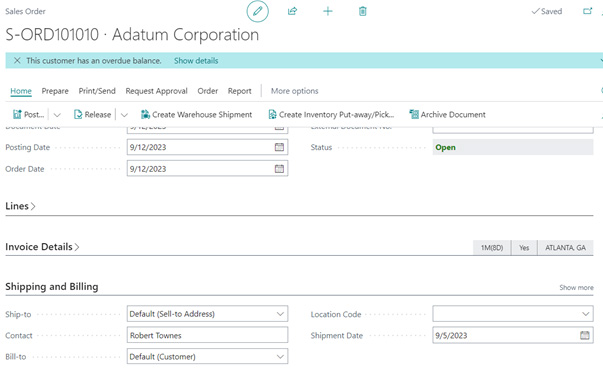Screen dimensions: 603x375
Task: Click the Saved status indicator
Action: 546,12
